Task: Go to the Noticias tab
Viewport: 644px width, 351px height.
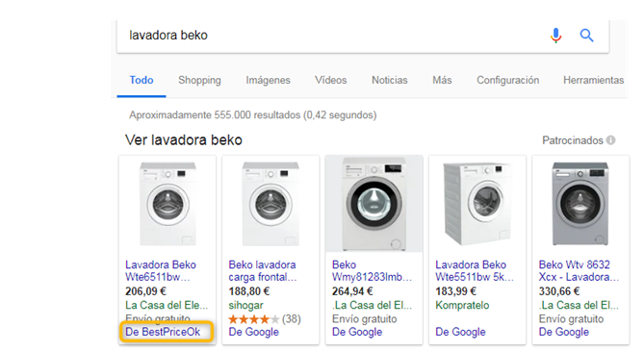Action: (389, 80)
